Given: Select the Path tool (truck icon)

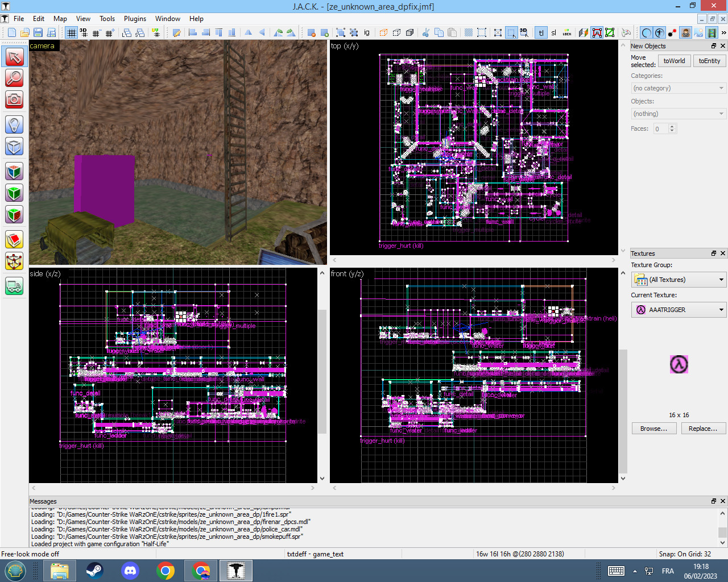Looking at the screenshot, I should [14, 286].
